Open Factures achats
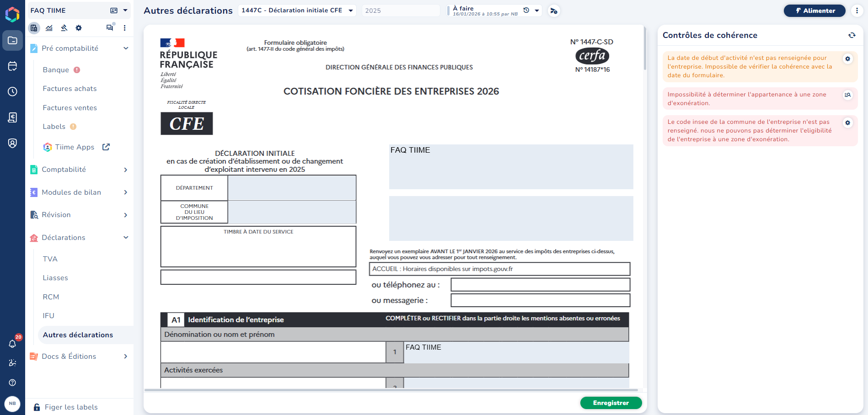This screenshot has height=415, width=868. pos(70,89)
